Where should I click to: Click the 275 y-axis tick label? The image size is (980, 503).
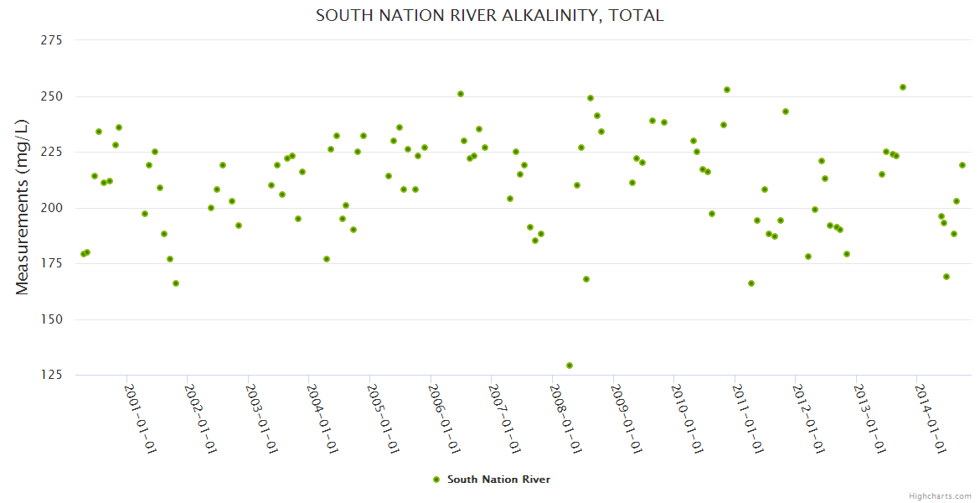click(53, 40)
